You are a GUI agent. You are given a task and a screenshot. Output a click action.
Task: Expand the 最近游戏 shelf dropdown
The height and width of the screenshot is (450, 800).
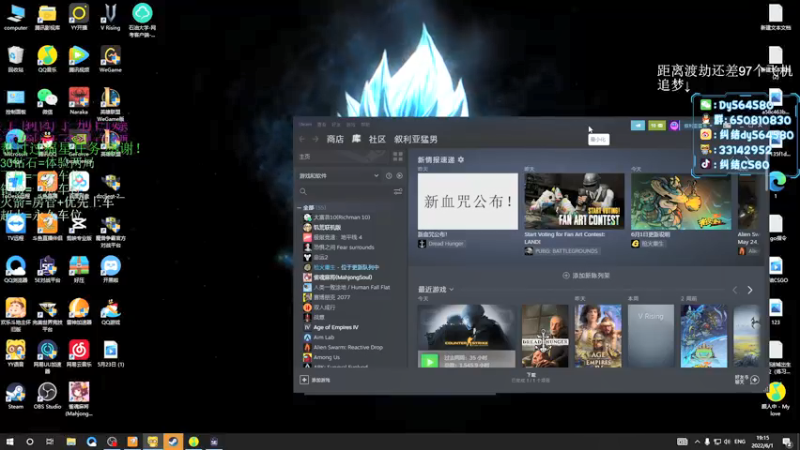point(451,289)
